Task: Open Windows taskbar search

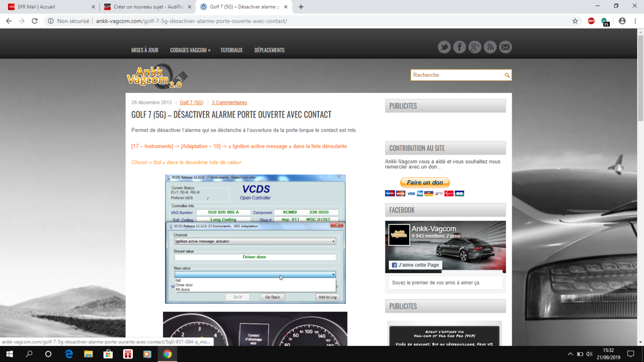Action: tap(29, 354)
